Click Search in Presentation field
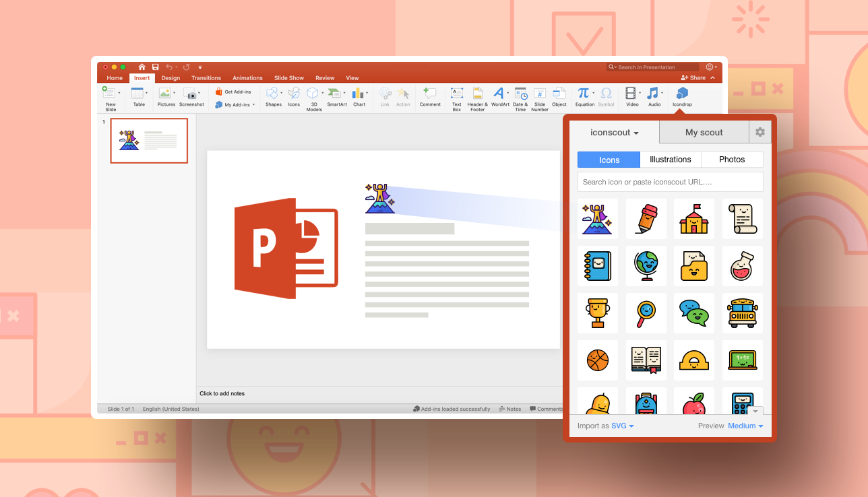Screen dimensions: 868x497 click(x=652, y=67)
